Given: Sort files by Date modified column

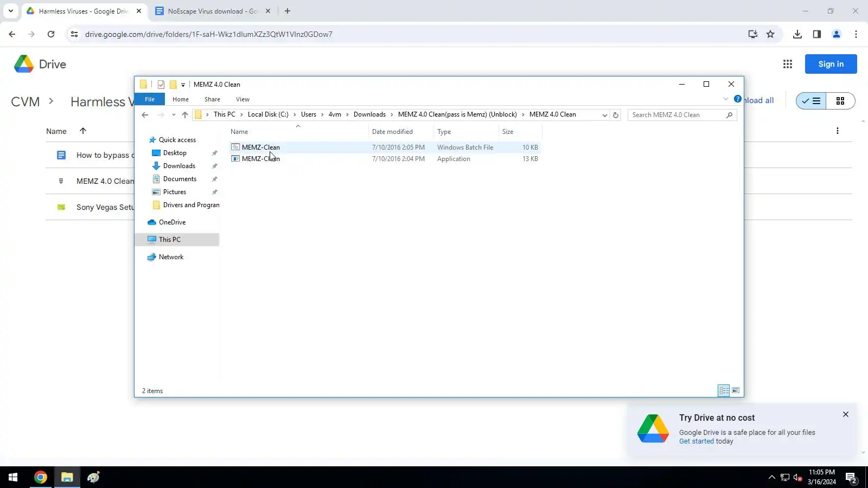Looking at the screenshot, I should click(x=401, y=132).
